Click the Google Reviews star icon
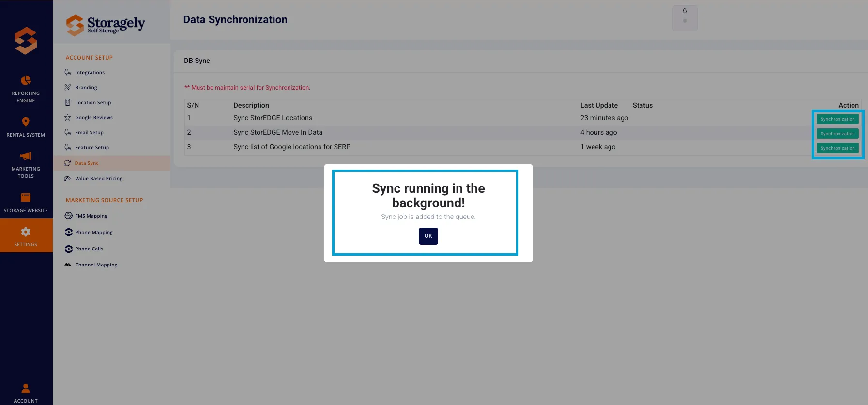 (x=68, y=118)
